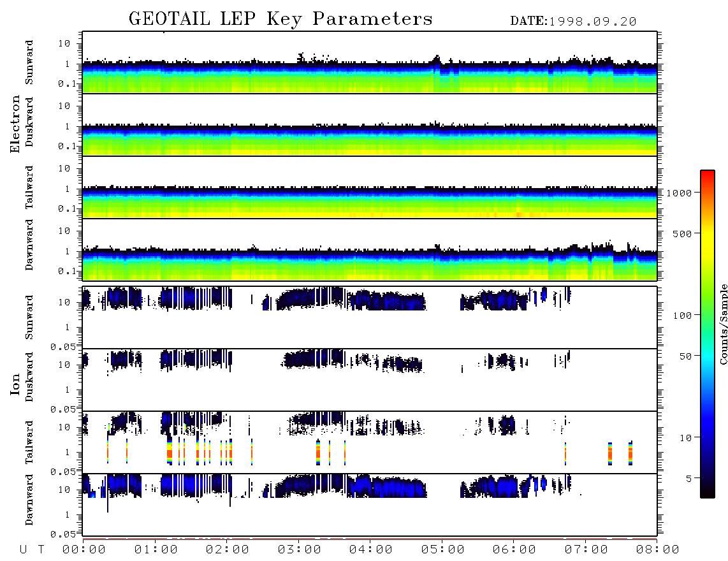
Task: Click the 00:00 time axis label
Action: (x=84, y=550)
